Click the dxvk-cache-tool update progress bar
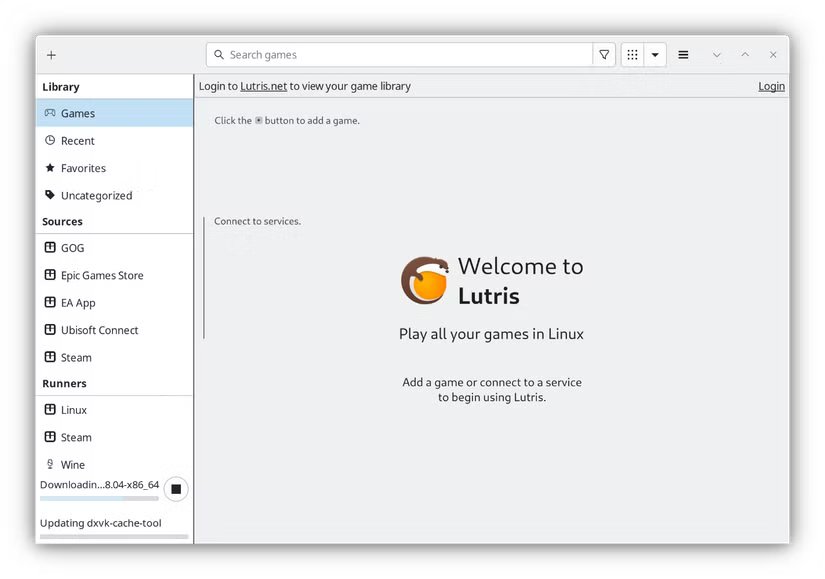The height and width of the screenshot is (579, 825). pos(114,536)
